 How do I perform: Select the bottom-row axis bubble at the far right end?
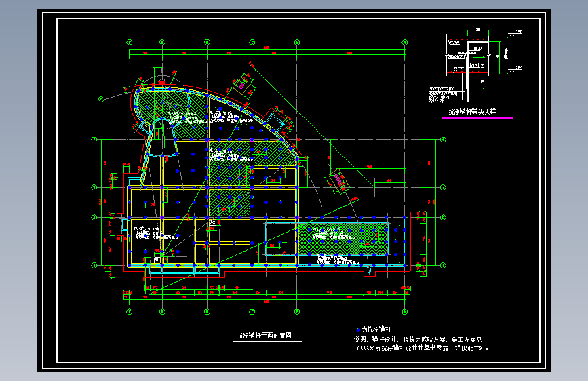tap(405, 312)
